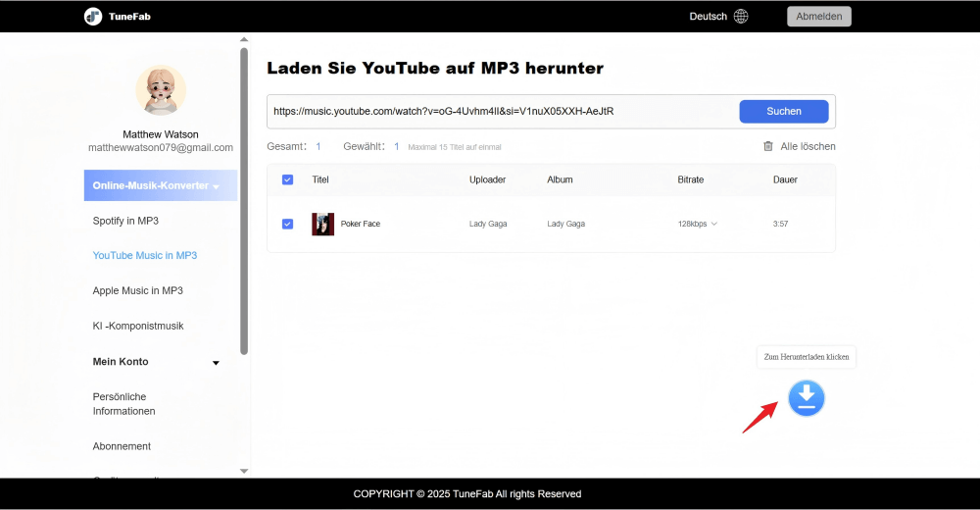Go to Apple Music in MP3

click(137, 290)
